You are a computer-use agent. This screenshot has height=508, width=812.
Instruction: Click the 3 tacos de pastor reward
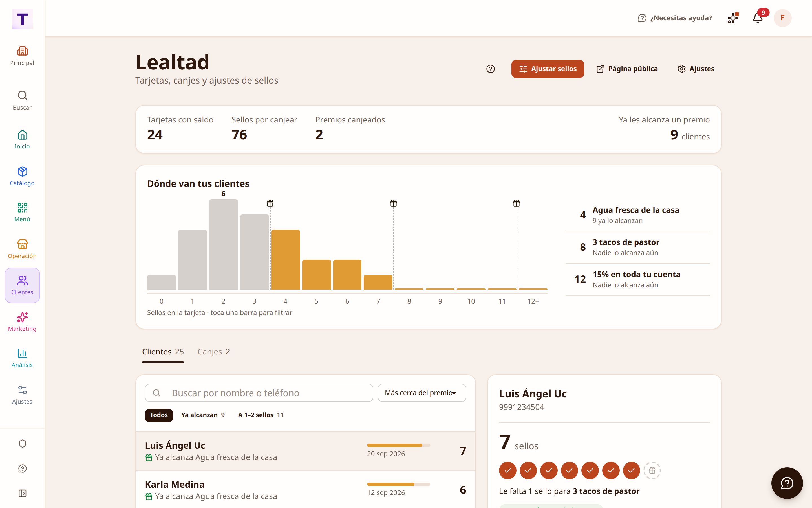(x=637, y=247)
